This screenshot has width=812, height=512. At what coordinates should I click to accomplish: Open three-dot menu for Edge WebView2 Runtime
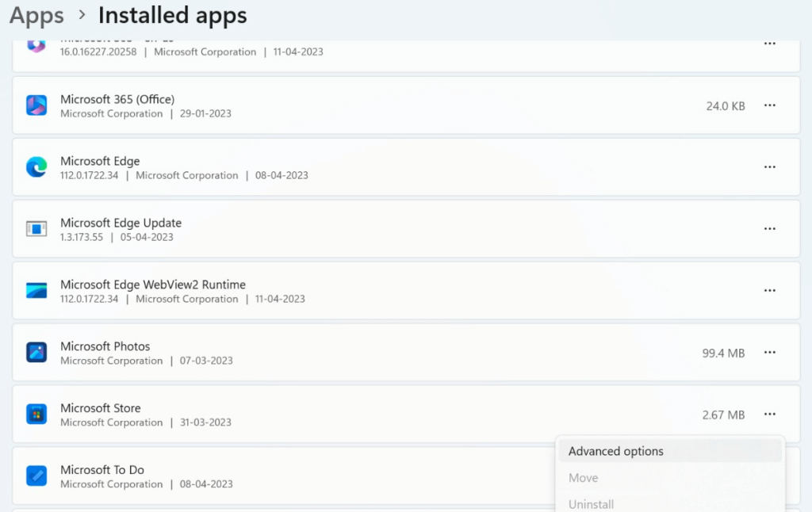[x=769, y=291]
